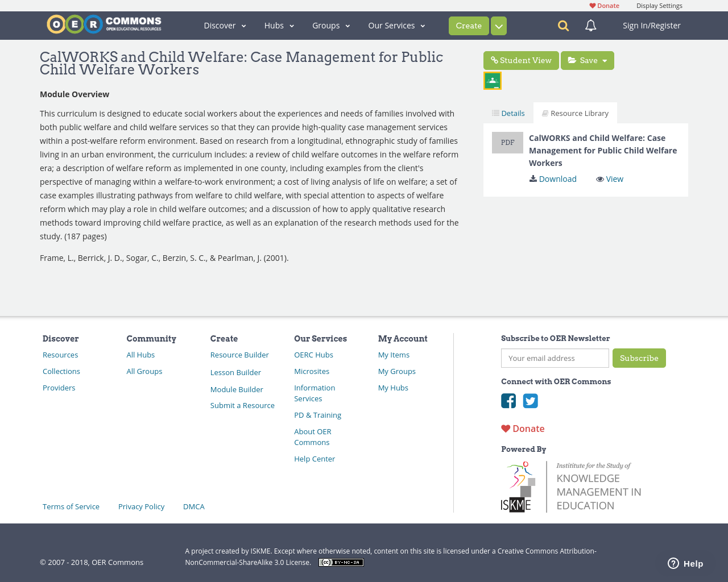Click the PDF file icon
This screenshot has width=728, height=582.
tap(507, 142)
